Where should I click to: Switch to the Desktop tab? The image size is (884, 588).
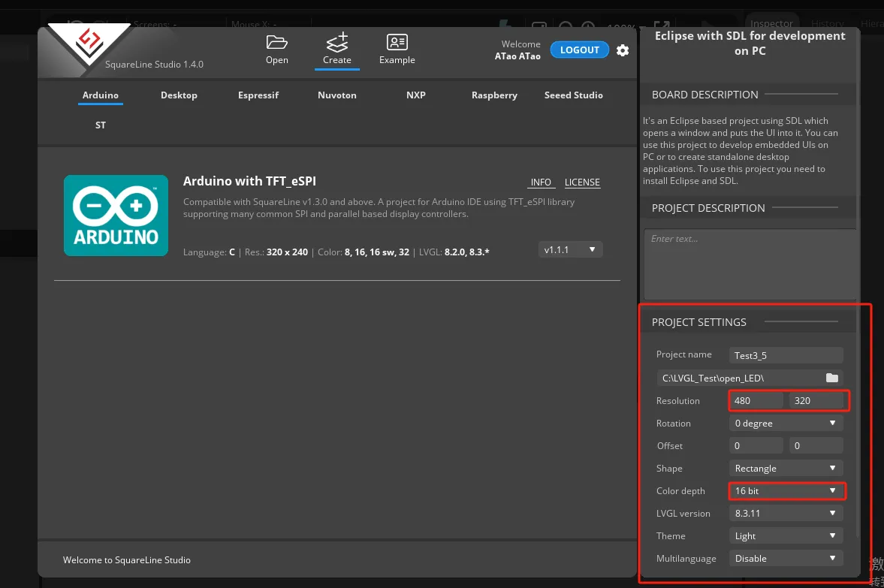179,95
